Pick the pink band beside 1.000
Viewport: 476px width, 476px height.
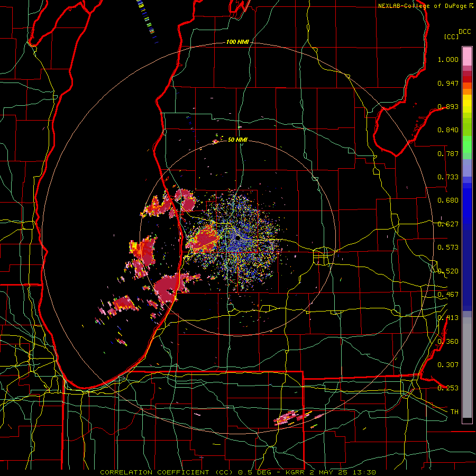[467, 57]
